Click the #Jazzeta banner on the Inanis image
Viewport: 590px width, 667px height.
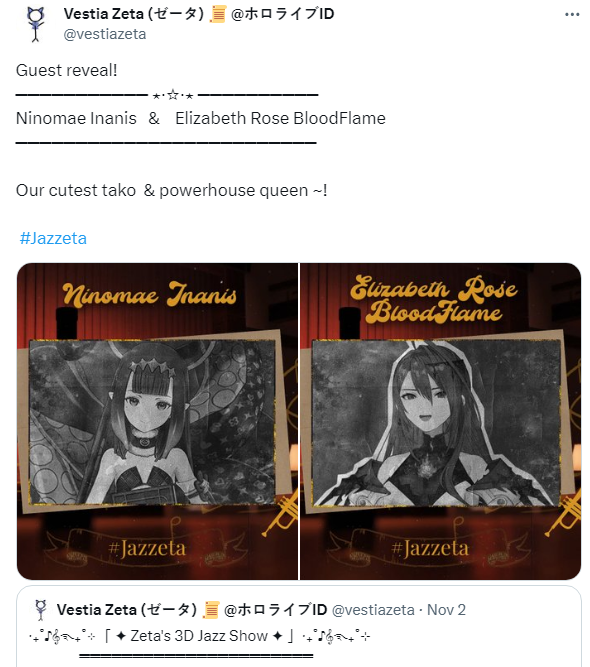coord(147,548)
